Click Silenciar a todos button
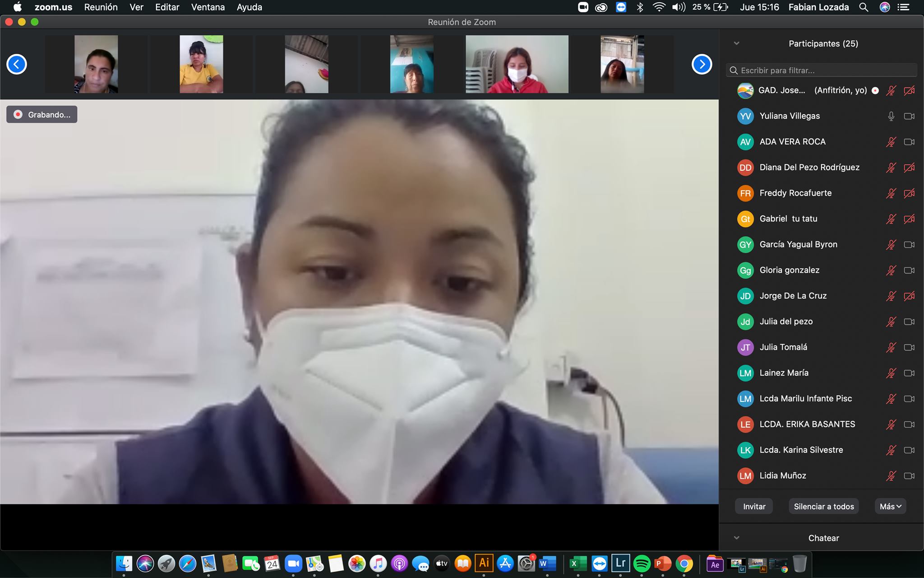924x578 pixels. pyautogui.click(x=824, y=507)
